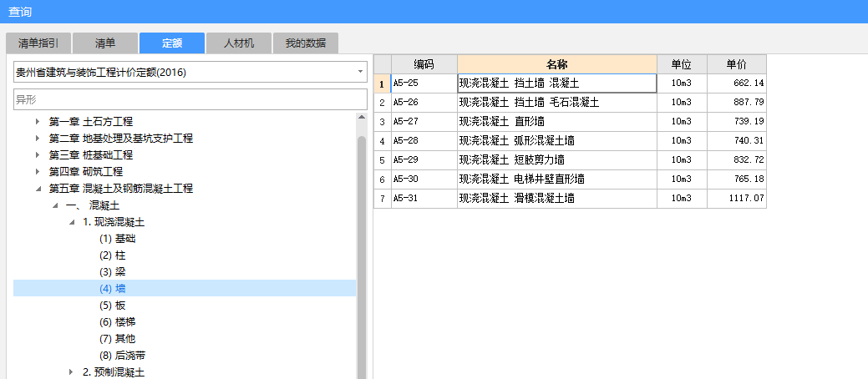Select row number 1 header
The width and height of the screenshot is (868, 379).
[x=382, y=83]
